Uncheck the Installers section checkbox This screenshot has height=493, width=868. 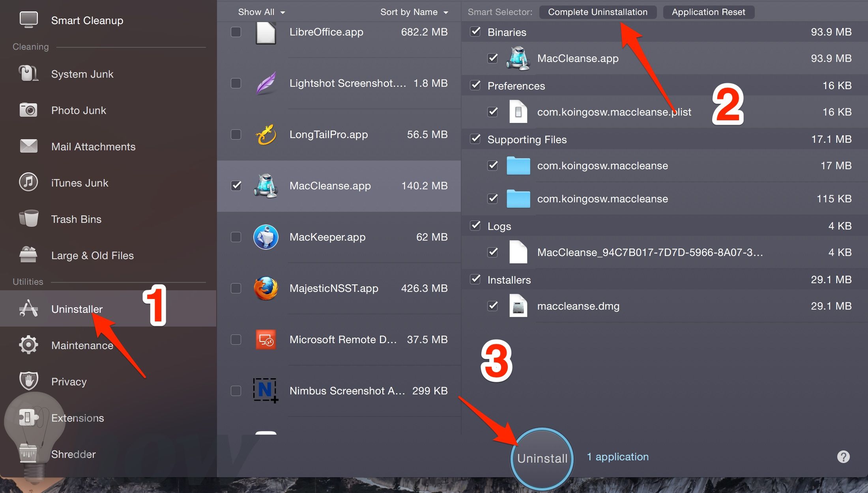475,280
